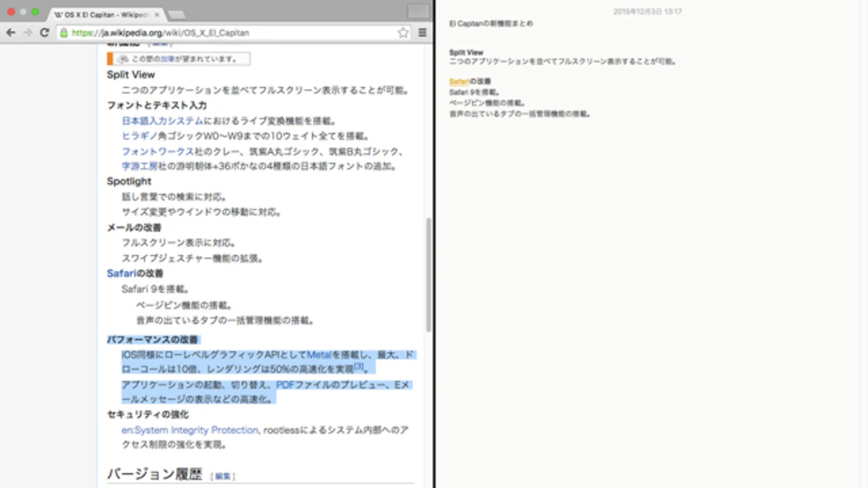Click the Chrome profile button at top right

click(418, 11)
